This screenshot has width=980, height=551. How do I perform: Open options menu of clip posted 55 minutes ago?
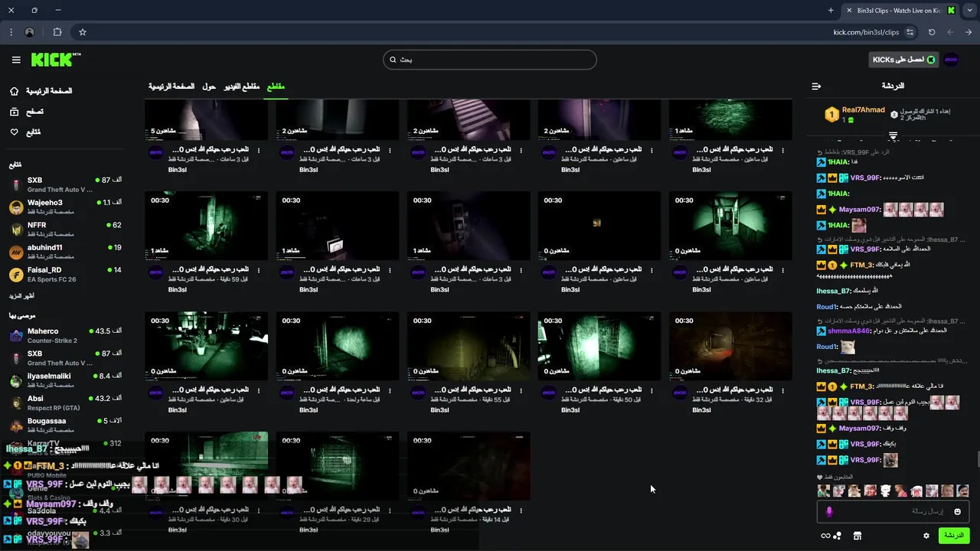tap(521, 390)
